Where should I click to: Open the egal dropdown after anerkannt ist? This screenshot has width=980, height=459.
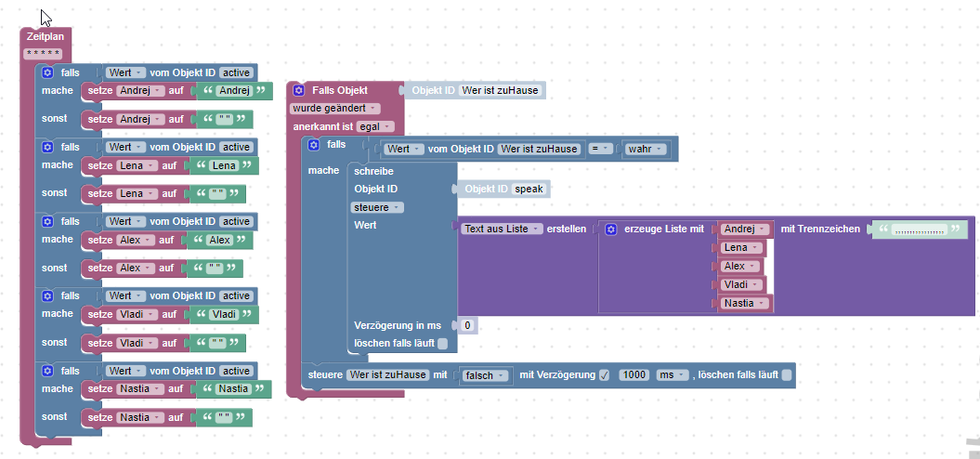tap(375, 126)
